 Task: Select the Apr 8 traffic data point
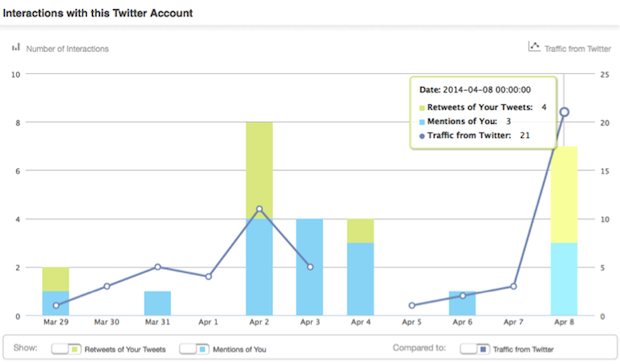click(x=564, y=112)
